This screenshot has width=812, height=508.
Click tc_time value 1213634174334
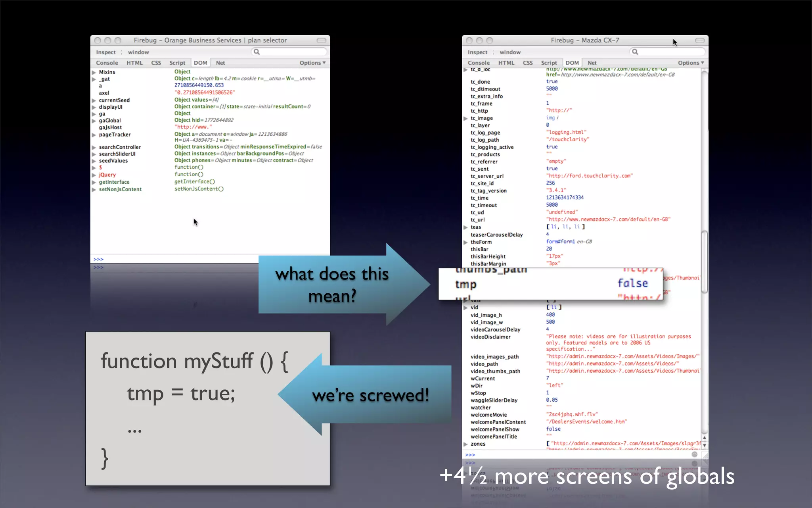pos(565,198)
